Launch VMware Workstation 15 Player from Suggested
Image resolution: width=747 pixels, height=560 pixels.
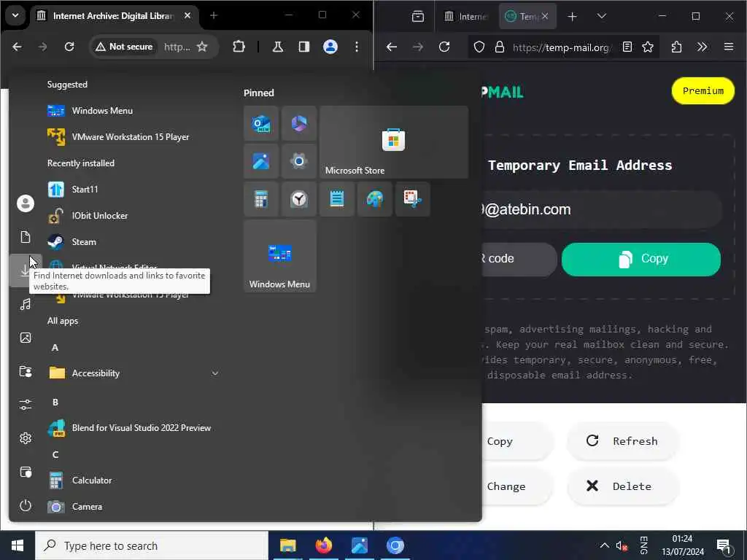[x=133, y=136]
